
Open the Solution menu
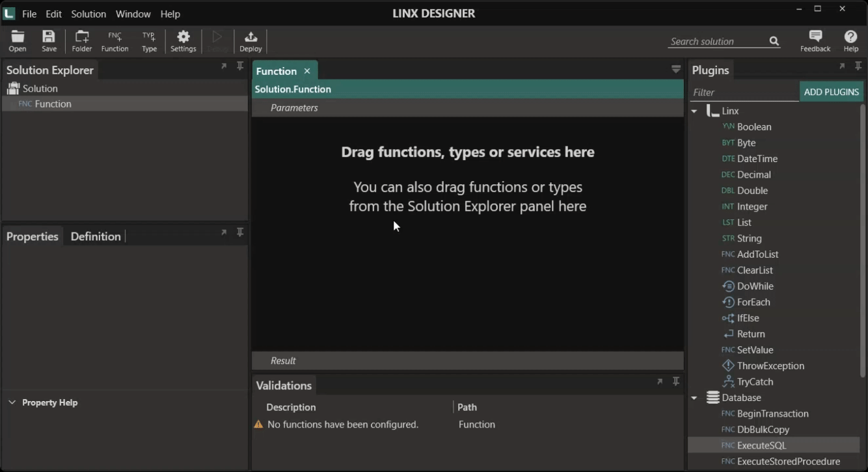[88, 14]
